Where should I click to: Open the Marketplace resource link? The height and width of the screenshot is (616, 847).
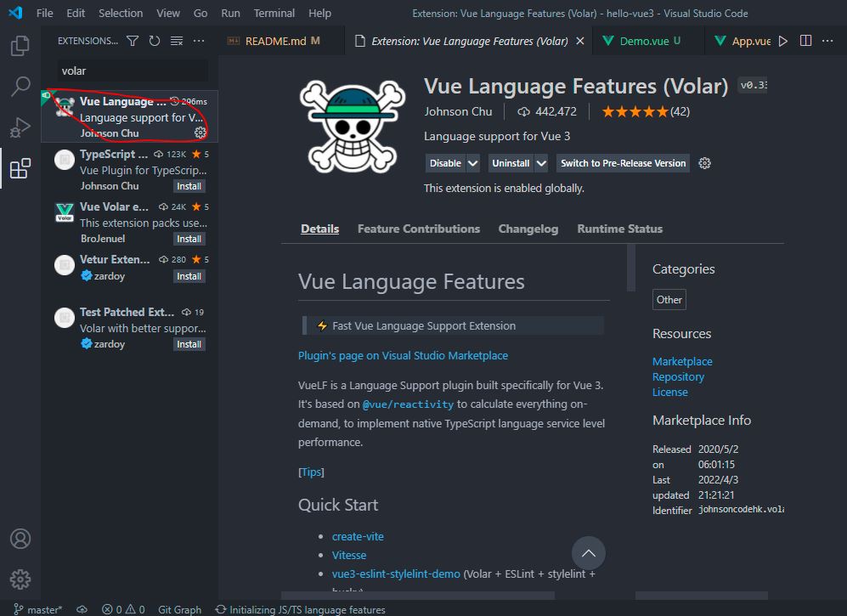click(682, 361)
